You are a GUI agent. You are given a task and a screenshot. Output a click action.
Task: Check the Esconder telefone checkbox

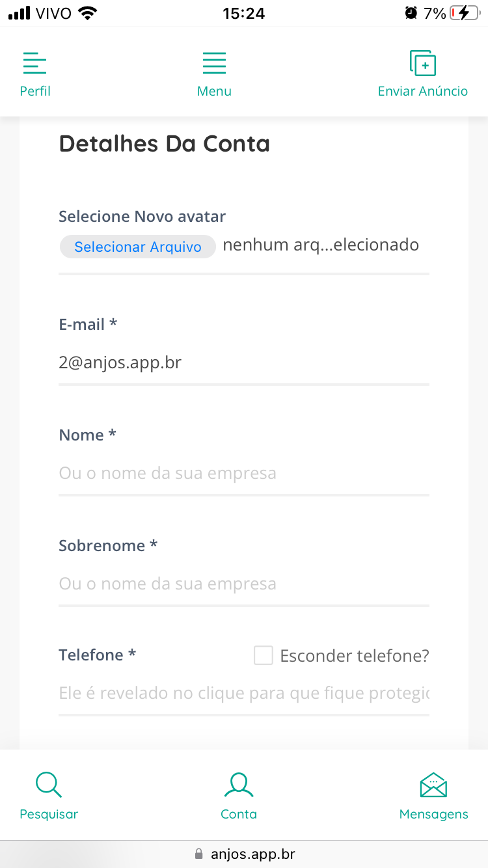point(264,655)
